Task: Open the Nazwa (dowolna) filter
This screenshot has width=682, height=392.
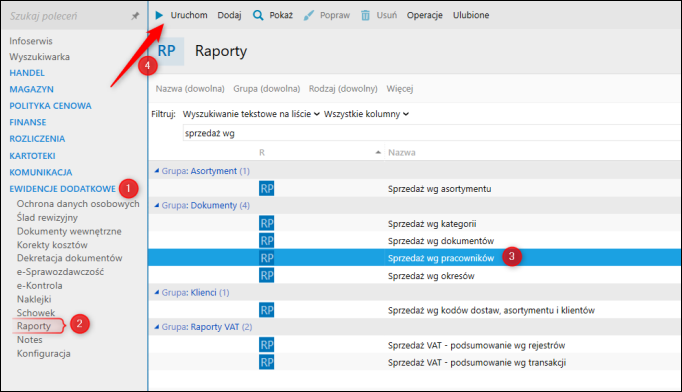Action: pos(190,89)
